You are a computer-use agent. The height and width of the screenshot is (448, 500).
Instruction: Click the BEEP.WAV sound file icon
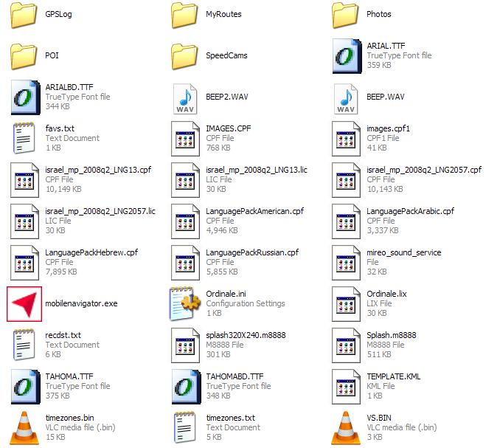click(346, 97)
